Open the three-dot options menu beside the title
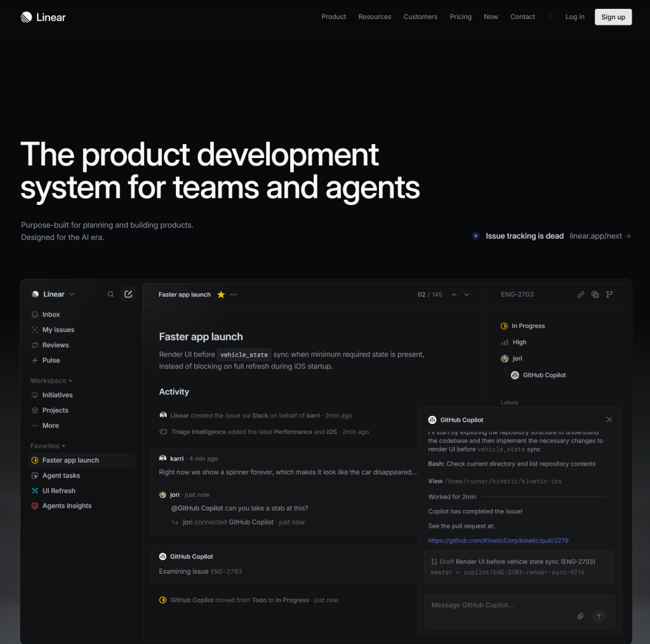Image resolution: width=650 pixels, height=644 pixels. (x=234, y=294)
